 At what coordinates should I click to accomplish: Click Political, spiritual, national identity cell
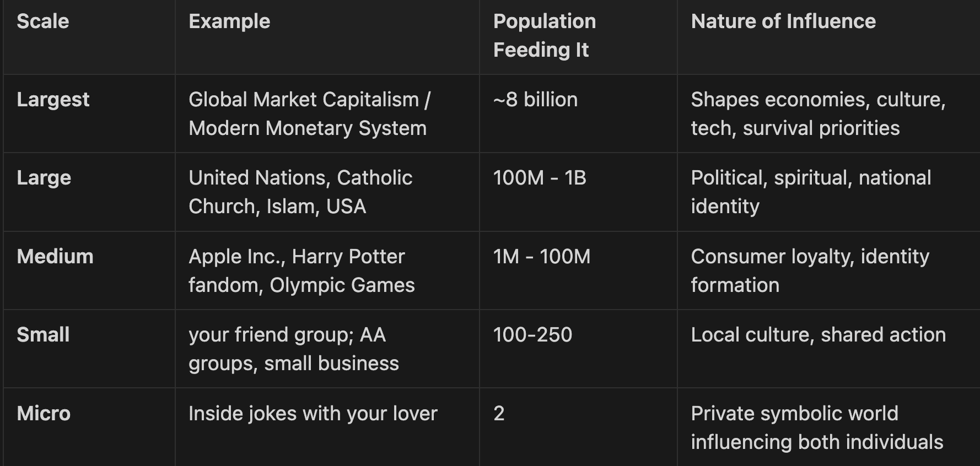coord(811,192)
